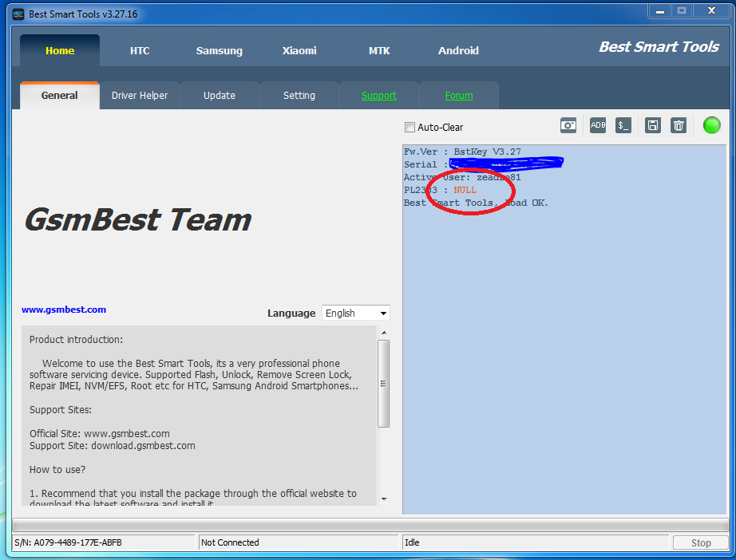Switch to the HTC tab
The height and width of the screenshot is (560, 736).
pos(140,50)
